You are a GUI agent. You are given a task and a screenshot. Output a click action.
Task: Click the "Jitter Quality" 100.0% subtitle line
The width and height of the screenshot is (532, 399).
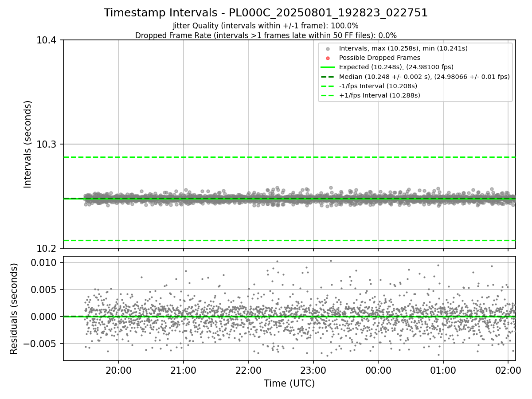click(266, 26)
